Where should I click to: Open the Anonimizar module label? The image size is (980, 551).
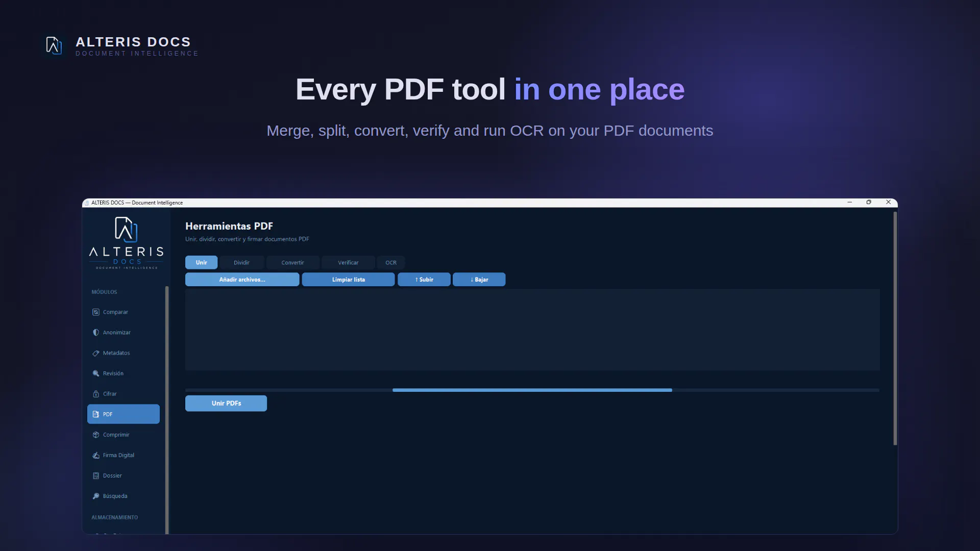117,332
